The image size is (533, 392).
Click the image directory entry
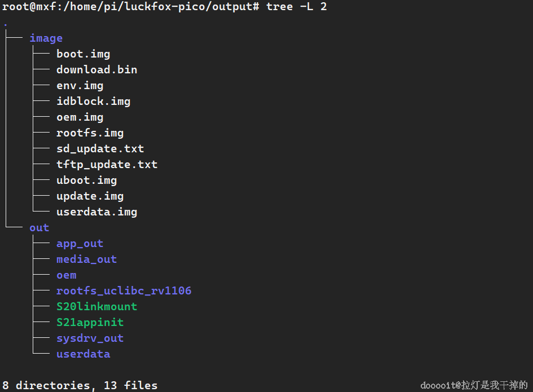pyautogui.click(x=46, y=38)
